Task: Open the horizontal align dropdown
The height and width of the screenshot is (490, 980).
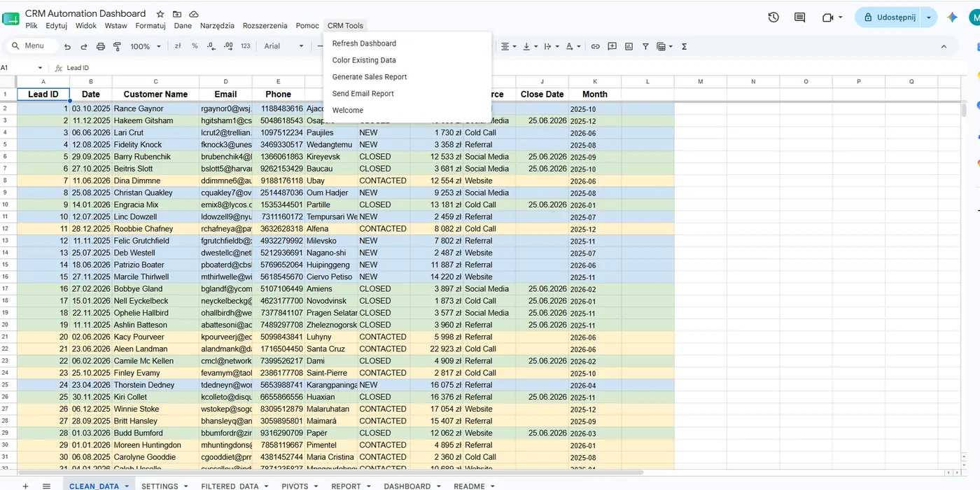Action: point(508,46)
